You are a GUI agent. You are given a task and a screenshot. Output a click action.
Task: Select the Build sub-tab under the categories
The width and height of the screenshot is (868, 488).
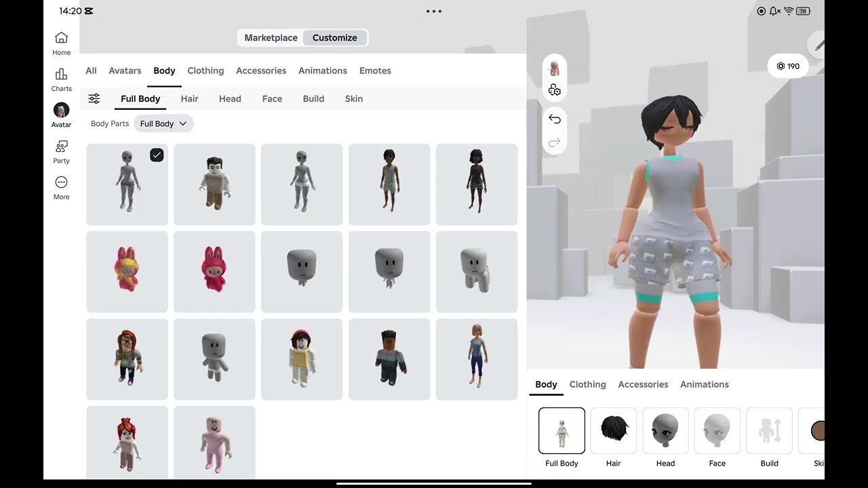pos(313,99)
